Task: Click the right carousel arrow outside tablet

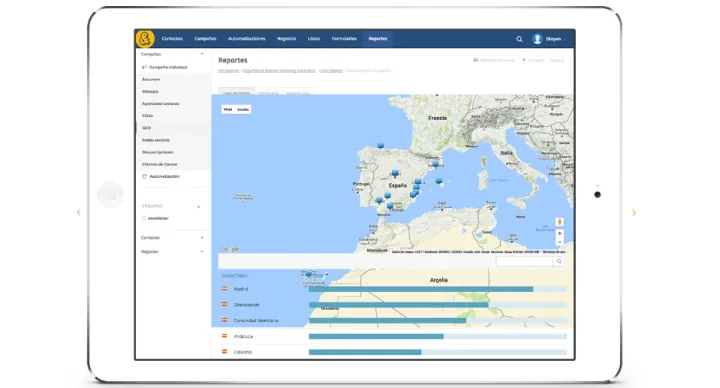Action: (x=634, y=212)
